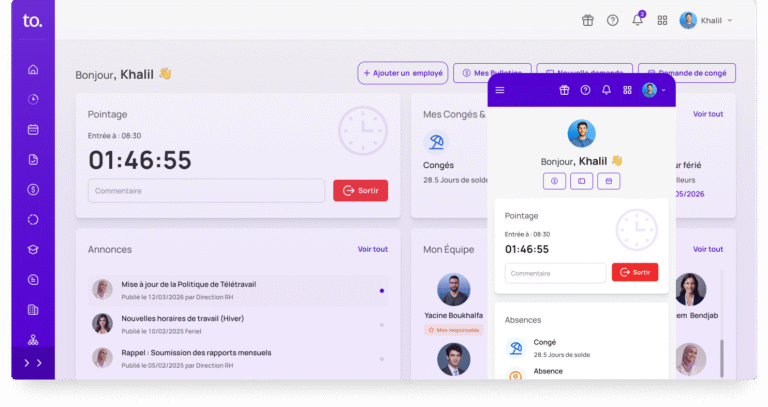Image resolution: width=768 pixels, height=407 pixels.
Task: Open the dollar payroll icon in sidebar
Action: 33,190
